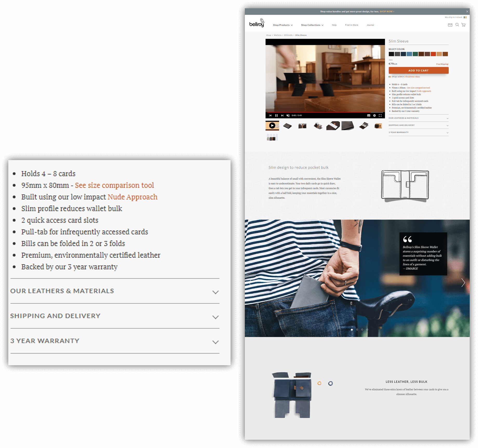Image resolution: width=478 pixels, height=448 pixels.
Task: Click the Bellroy owl logo
Action: [x=257, y=23]
